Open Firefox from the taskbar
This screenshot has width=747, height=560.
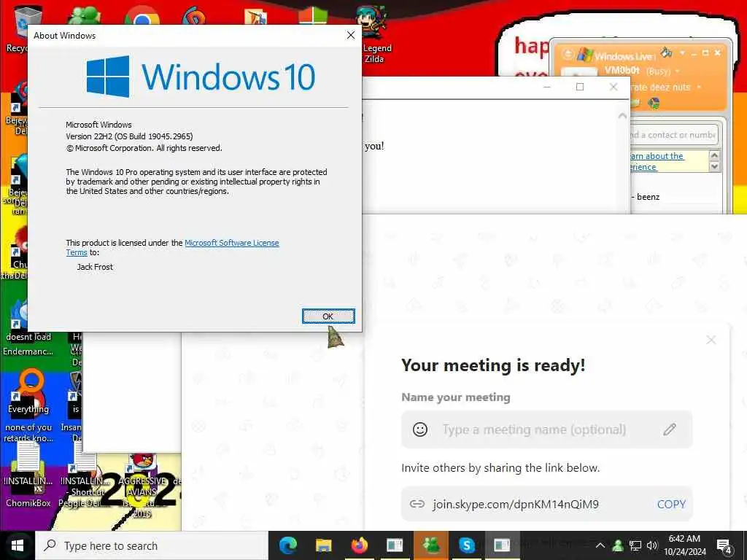point(359,545)
